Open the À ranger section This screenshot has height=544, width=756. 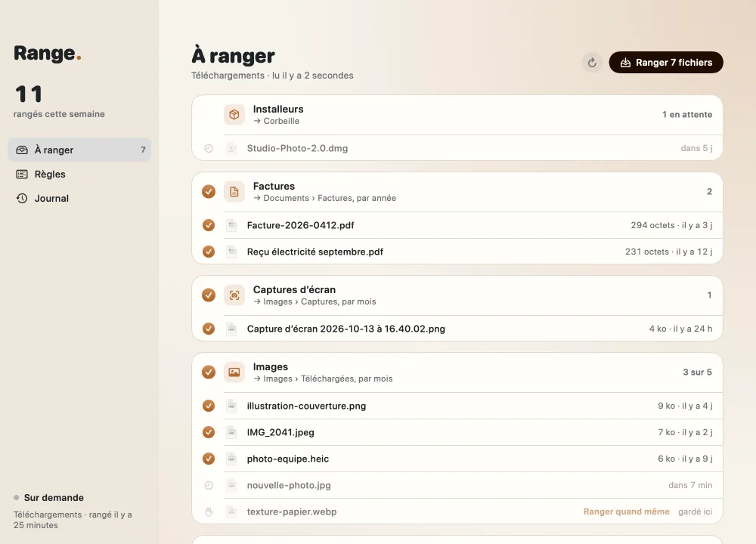pyautogui.click(x=79, y=150)
